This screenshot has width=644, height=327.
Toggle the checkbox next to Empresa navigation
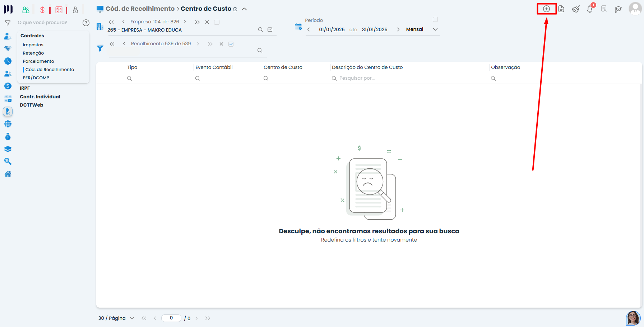click(217, 22)
